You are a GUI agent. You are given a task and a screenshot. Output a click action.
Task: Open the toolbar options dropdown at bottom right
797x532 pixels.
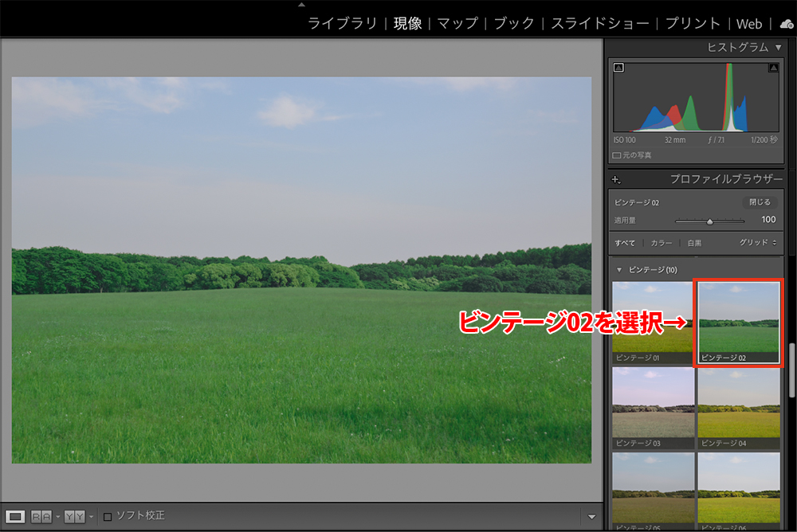(591, 517)
